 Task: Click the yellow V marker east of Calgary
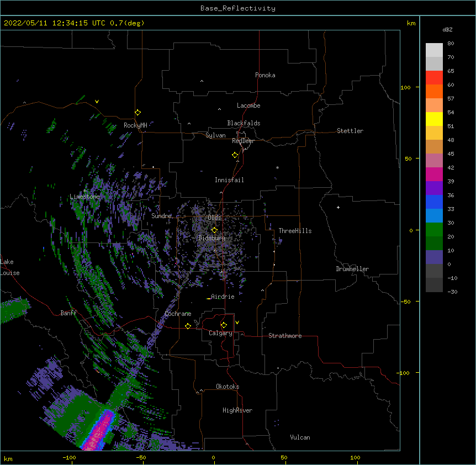237,323
